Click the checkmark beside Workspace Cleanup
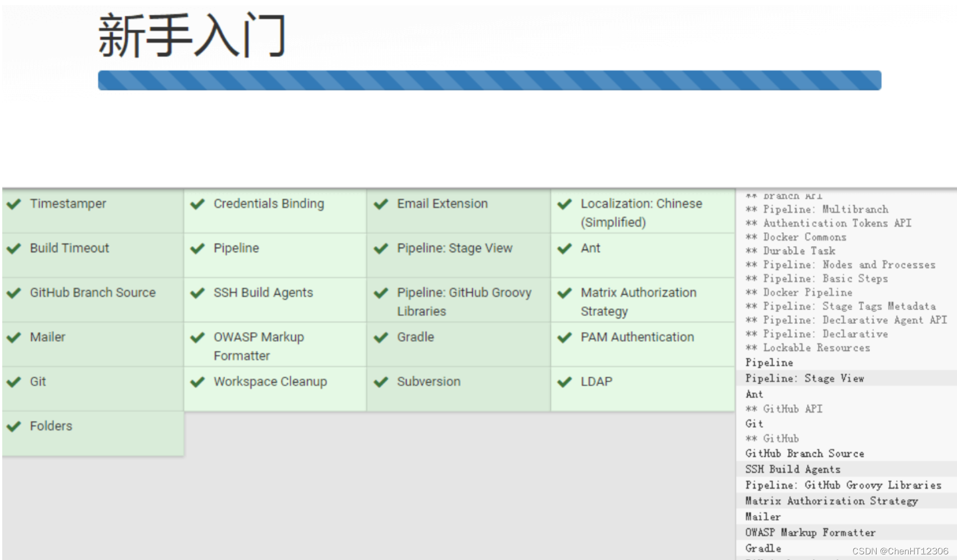Viewport: 957px width, 560px height. pos(197,382)
